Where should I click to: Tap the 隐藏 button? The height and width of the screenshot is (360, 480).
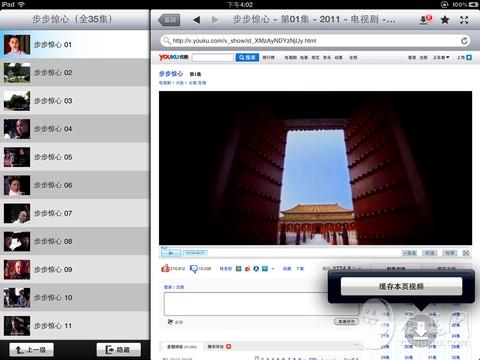(x=118, y=350)
